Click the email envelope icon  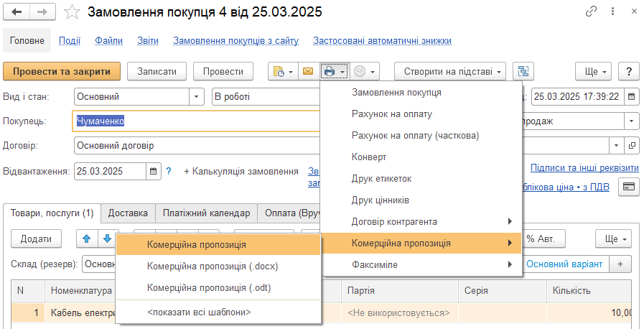(308, 71)
